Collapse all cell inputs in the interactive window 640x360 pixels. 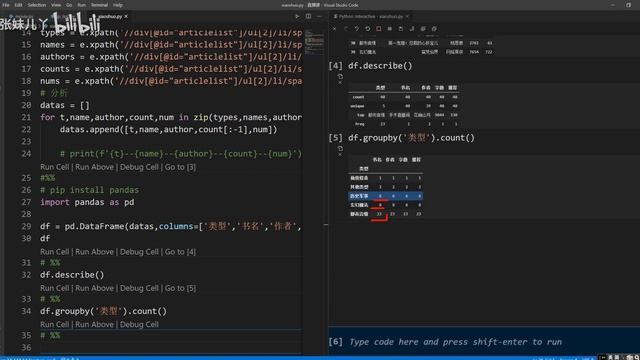(x=434, y=29)
